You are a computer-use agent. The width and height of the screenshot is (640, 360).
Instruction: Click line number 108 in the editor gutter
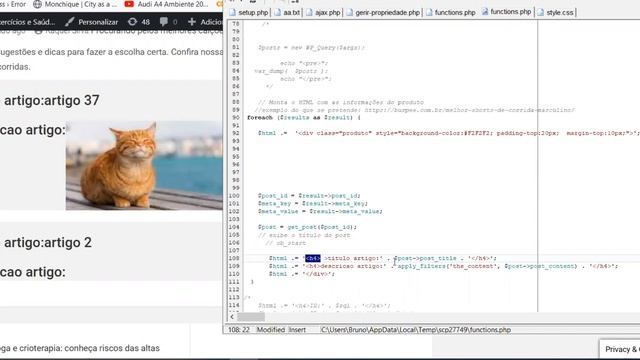coord(234,258)
